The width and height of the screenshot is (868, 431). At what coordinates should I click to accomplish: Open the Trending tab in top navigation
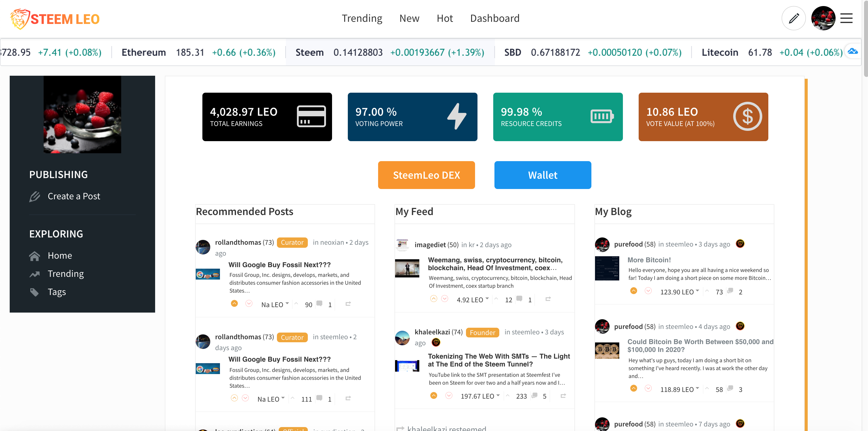[362, 18]
